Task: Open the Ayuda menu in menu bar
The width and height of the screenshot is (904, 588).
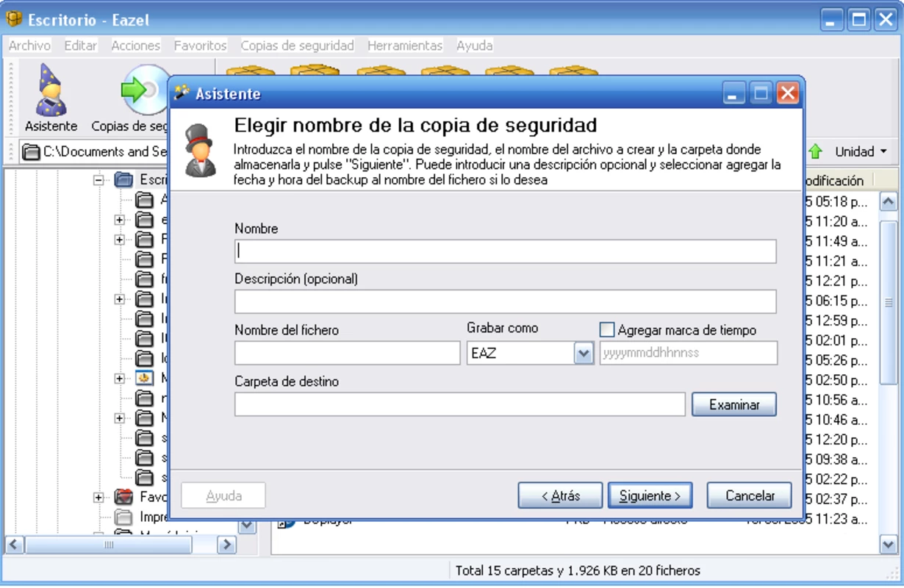Action: click(475, 46)
